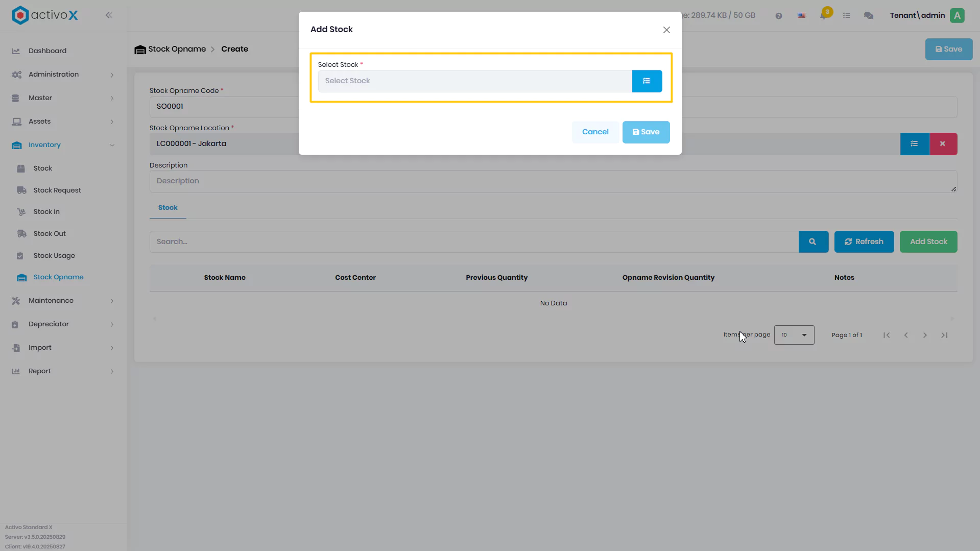980x551 pixels.
Task: Click the Assets laptop icon
Action: coord(16,122)
